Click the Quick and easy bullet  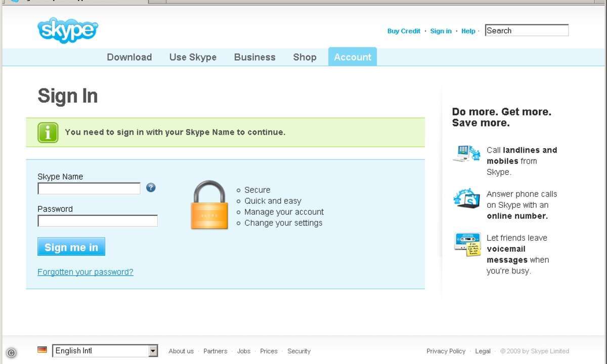(x=273, y=201)
